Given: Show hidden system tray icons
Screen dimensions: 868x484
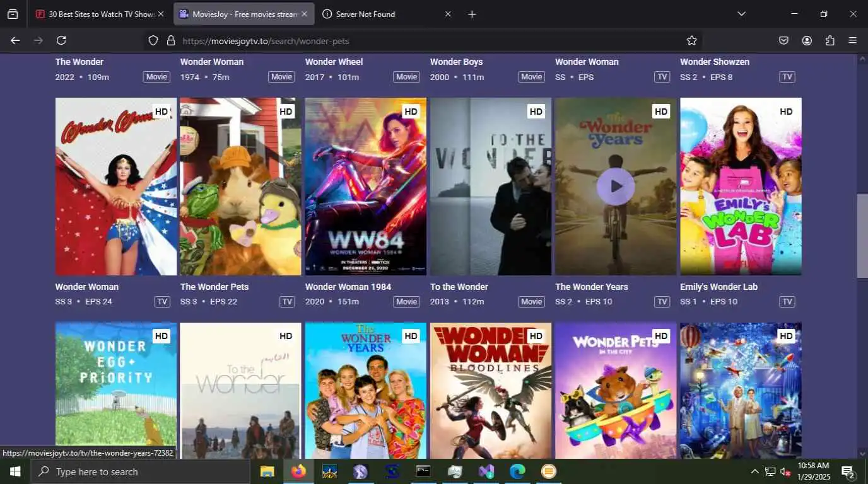Looking at the screenshot, I should coord(754,471).
